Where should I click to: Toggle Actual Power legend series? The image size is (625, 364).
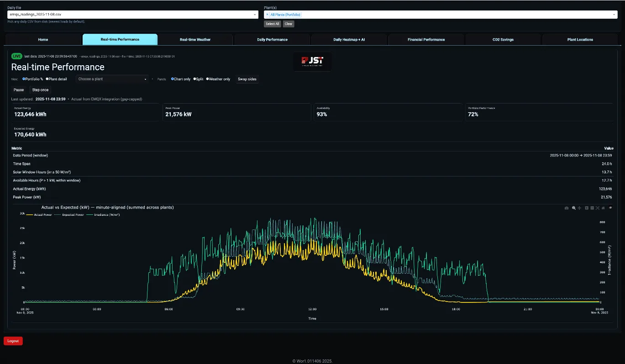(x=39, y=214)
